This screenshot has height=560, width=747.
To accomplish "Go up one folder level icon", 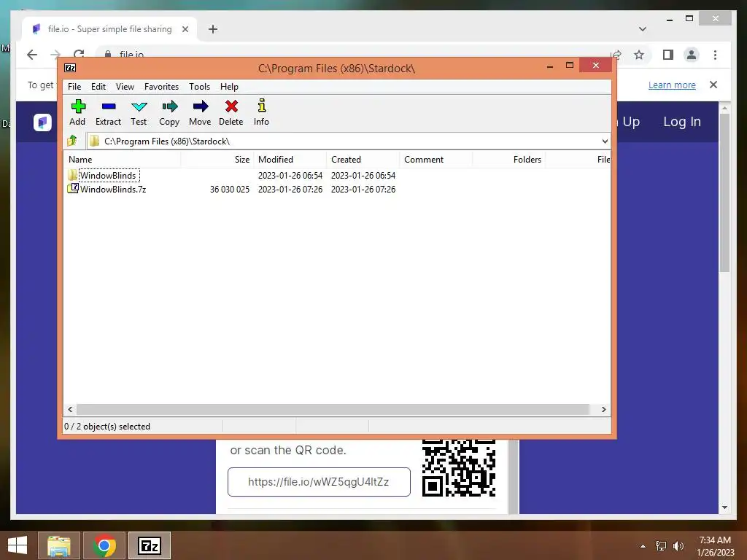I will (72, 141).
